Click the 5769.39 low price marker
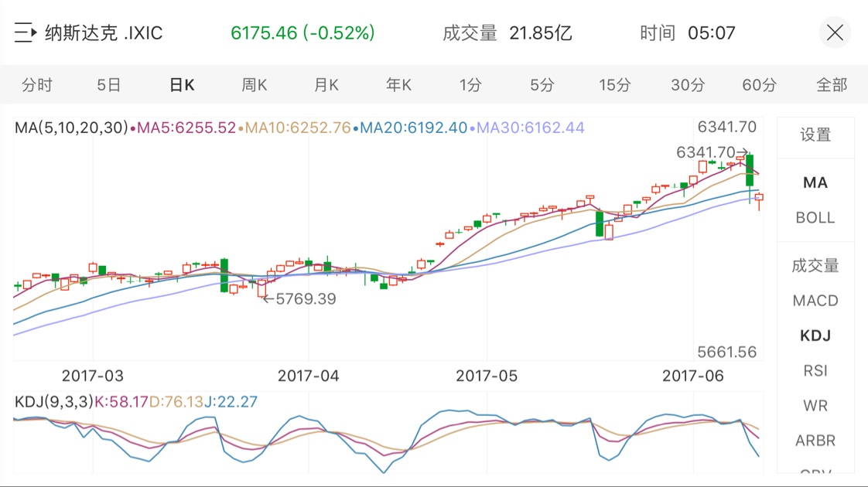The height and width of the screenshot is (487, 868). click(x=300, y=298)
